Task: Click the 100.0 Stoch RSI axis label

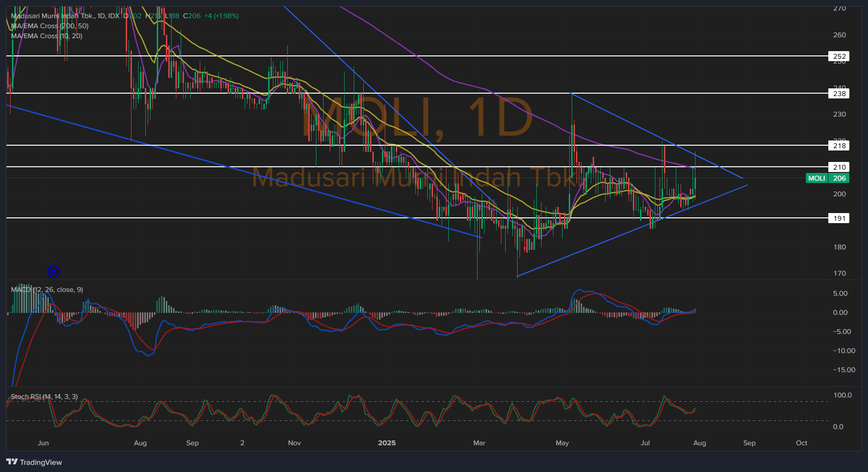Action: [x=843, y=395]
